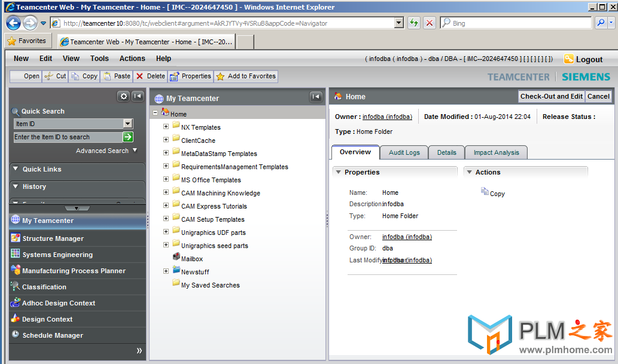Click Add to Favorites star button

tap(246, 76)
